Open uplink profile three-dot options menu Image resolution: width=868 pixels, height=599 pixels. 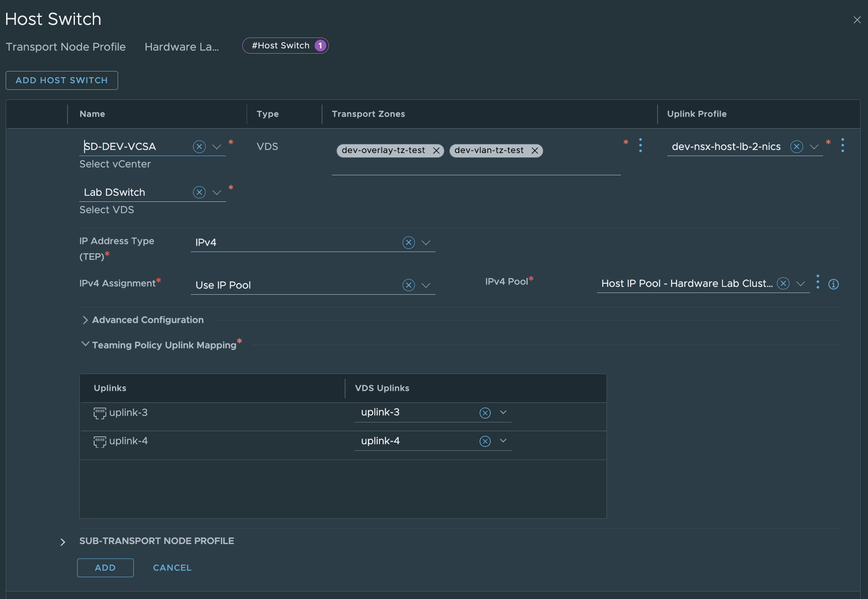click(x=842, y=145)
